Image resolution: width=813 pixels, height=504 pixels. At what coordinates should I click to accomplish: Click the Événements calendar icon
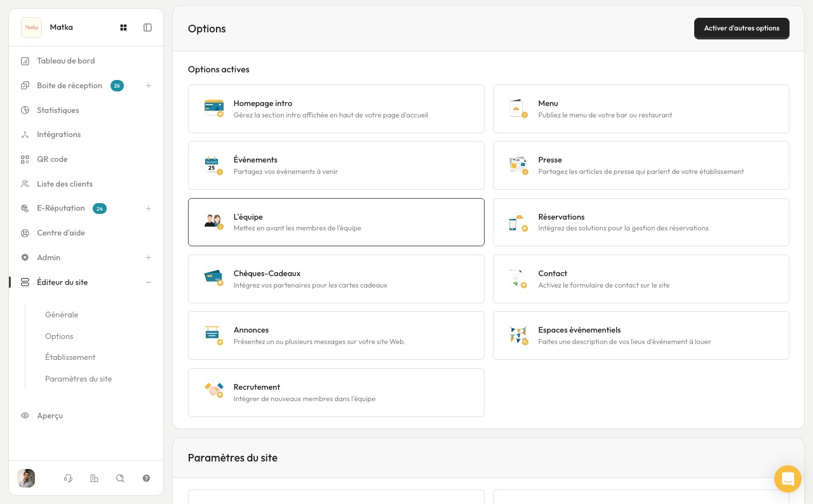pyautogui.click(x=214, y=165)
